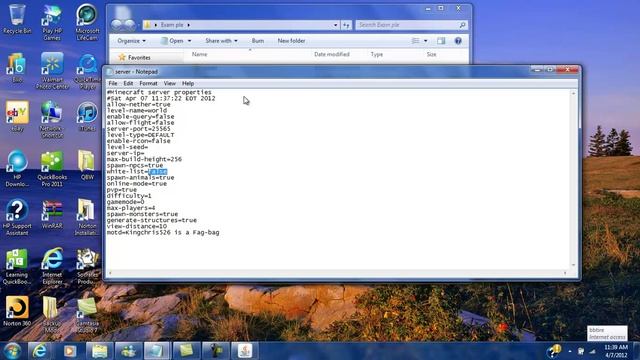640x360 pixels.
Task: Expand the address bar history dropdown
Action: 335,25
